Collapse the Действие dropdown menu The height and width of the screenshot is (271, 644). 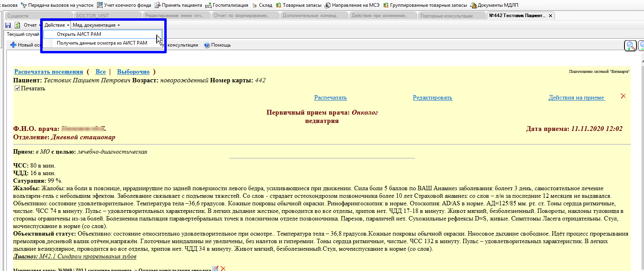pos(56,25)
